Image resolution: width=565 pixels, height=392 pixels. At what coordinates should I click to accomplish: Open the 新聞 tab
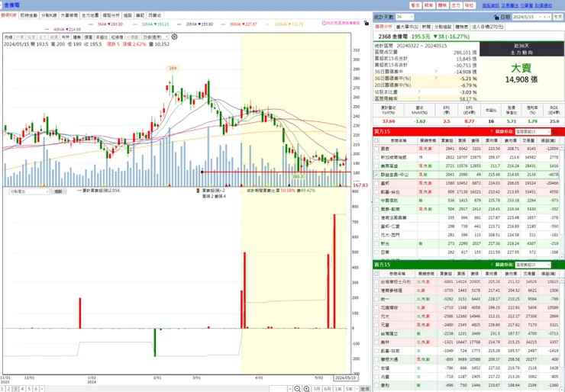click(426, 27)
